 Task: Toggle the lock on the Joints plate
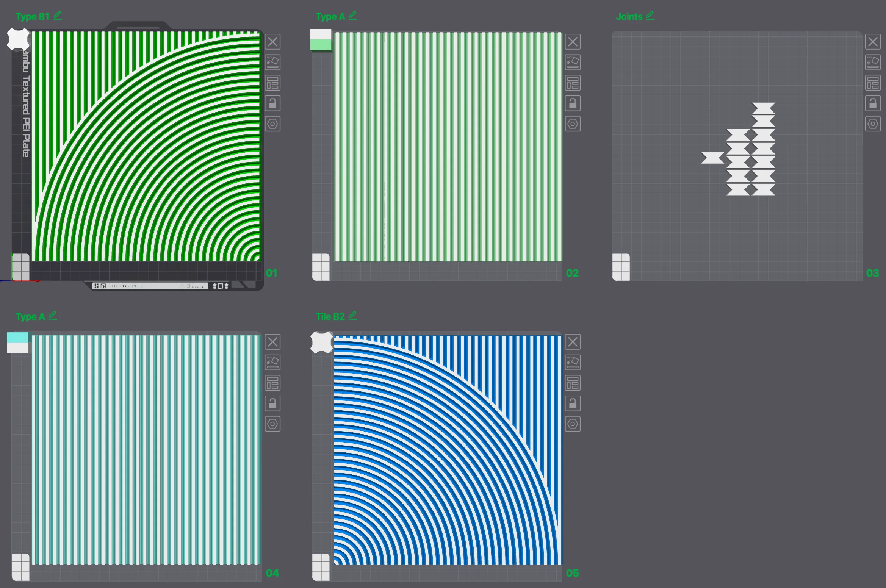click(x=873, y=103)
